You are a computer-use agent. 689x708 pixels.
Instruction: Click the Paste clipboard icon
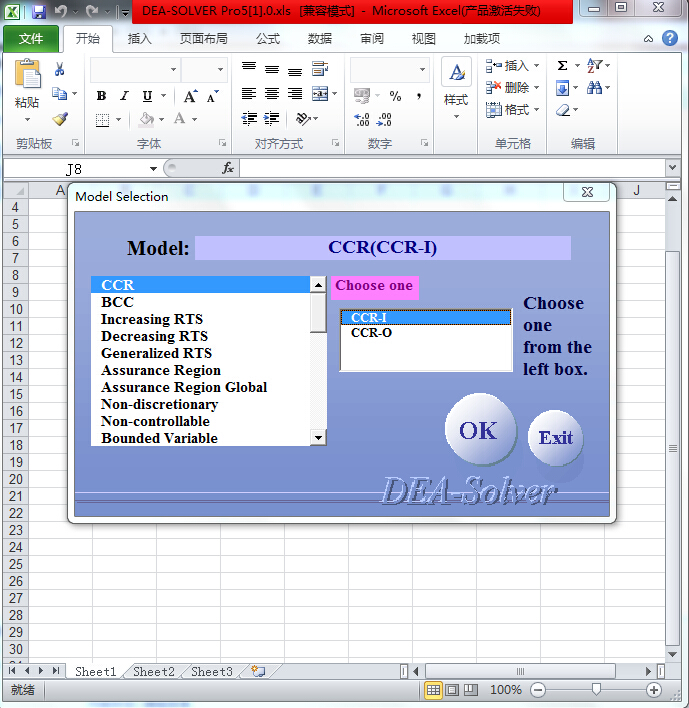point(28,73)
